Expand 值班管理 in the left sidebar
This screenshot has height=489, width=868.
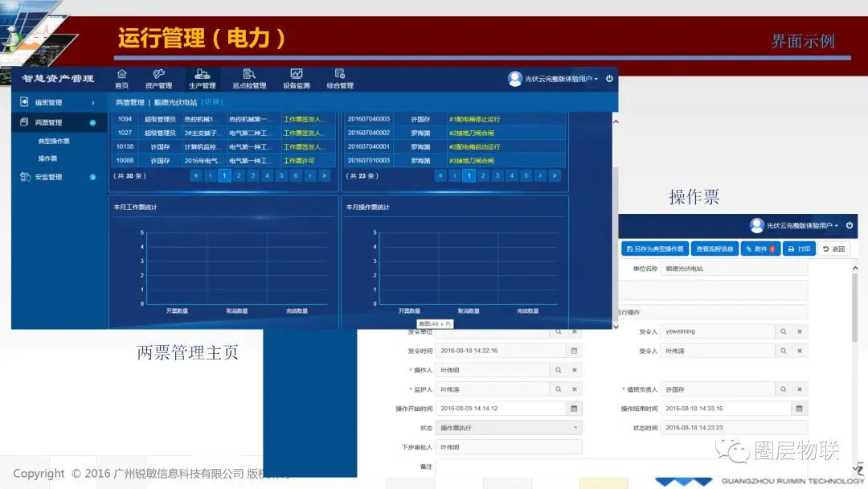tap(59, 102)
